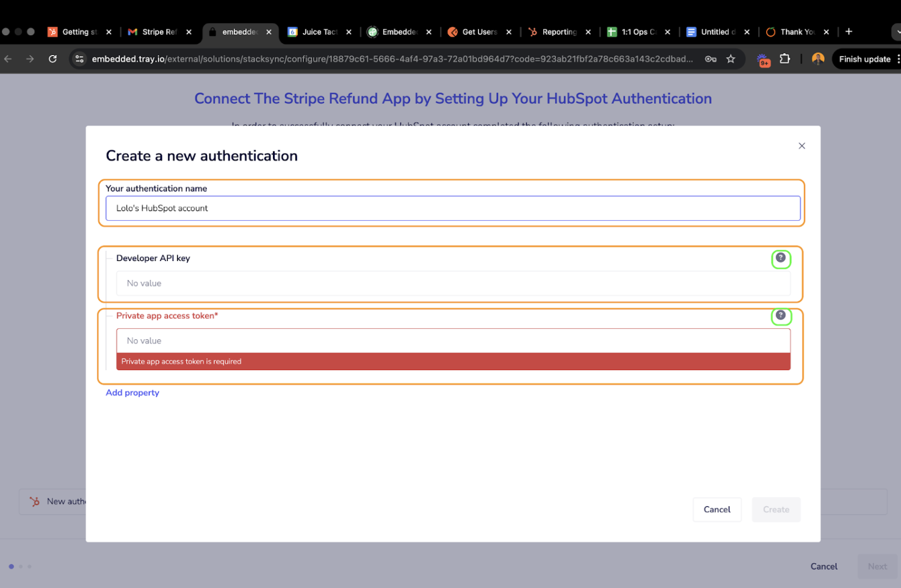
Task: View site information icon in address bar
Action: click(x=79, y=59)
